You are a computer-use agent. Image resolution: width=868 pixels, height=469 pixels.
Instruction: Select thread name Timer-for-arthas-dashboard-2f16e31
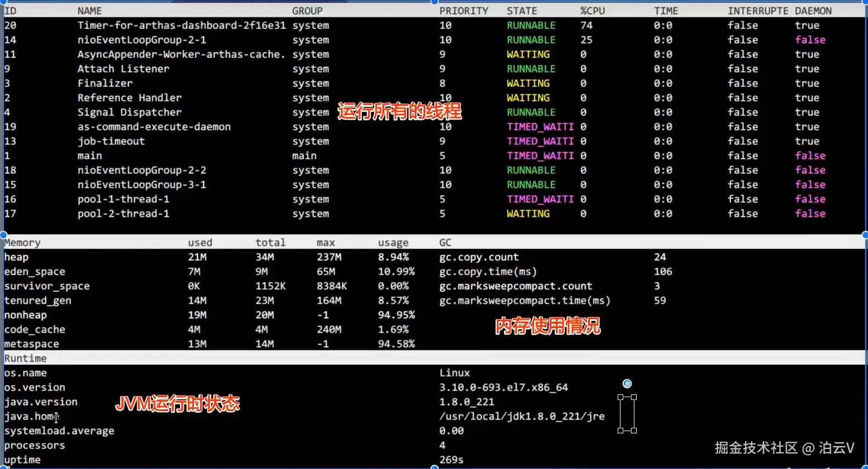[182, 25]
